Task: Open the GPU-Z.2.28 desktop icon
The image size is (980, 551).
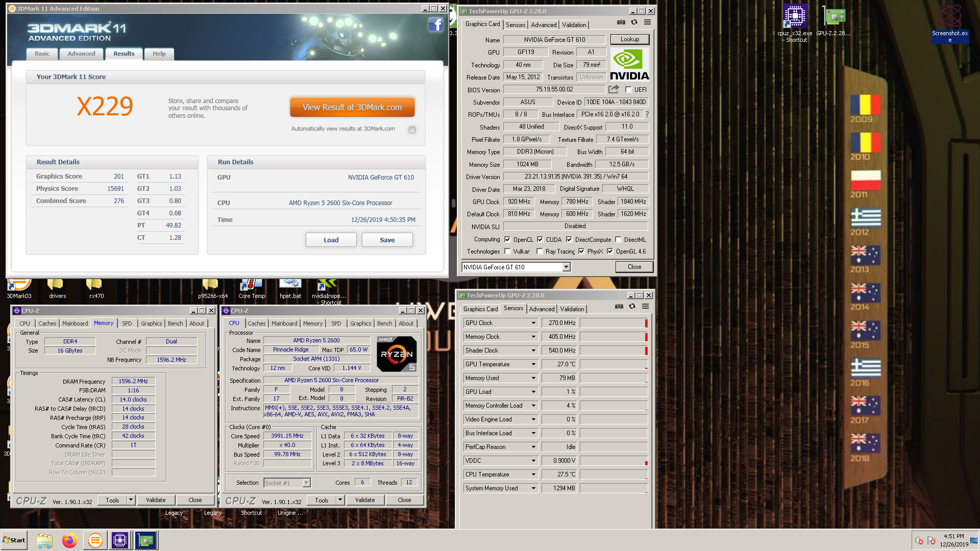Action: [x=834, y=20]
